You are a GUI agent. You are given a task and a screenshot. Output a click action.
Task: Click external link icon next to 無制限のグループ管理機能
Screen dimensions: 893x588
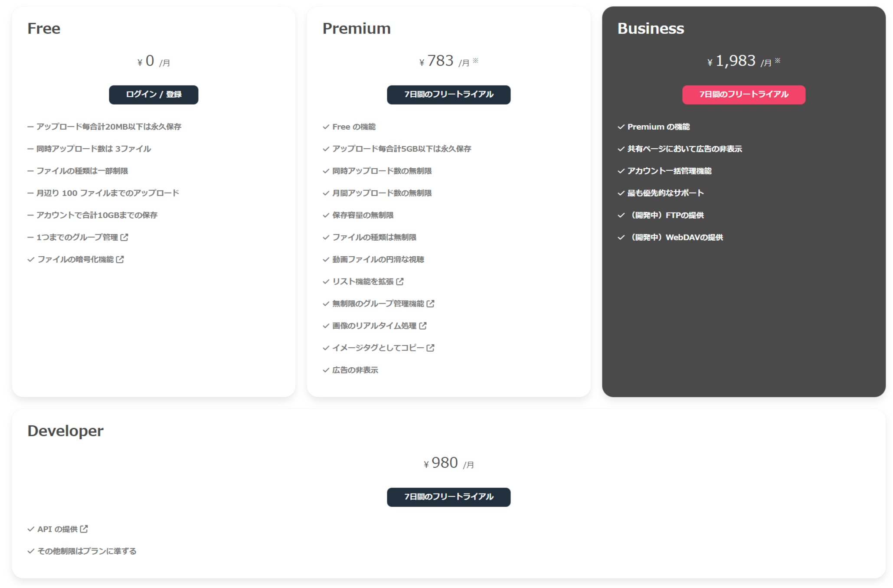point(430,304)
